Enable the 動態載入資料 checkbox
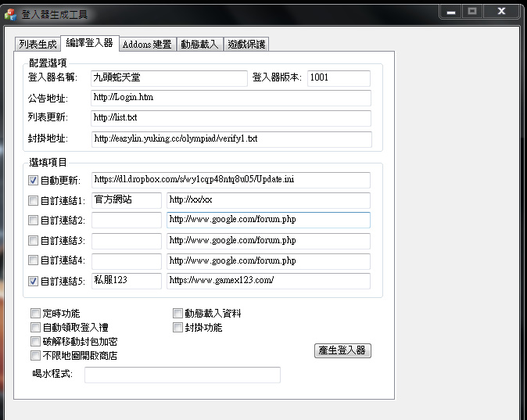This screenshot has height=420, width=527. coord(177,314)
